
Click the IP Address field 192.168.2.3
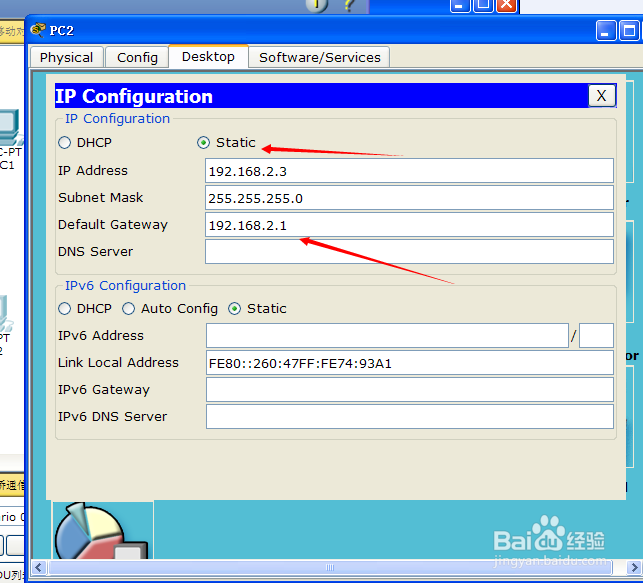point(409,171)
